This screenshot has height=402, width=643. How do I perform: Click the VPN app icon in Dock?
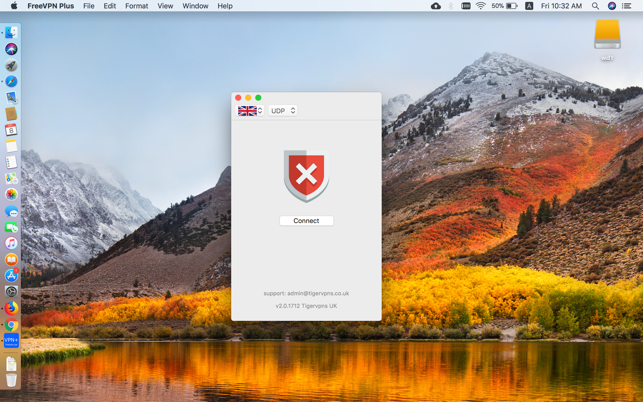click(x=11, y=341)
